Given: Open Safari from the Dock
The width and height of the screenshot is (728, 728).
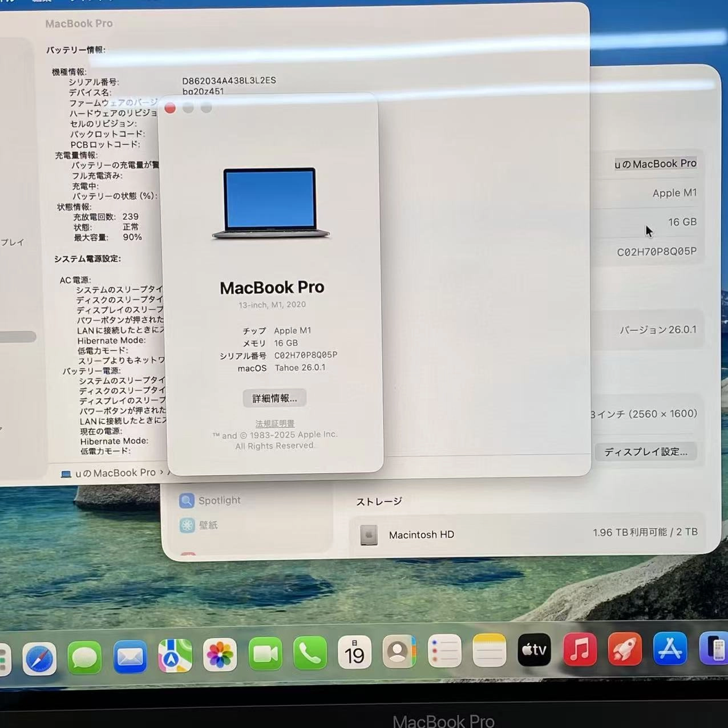Looking at the screenshot, I should [x=39, y=656].
